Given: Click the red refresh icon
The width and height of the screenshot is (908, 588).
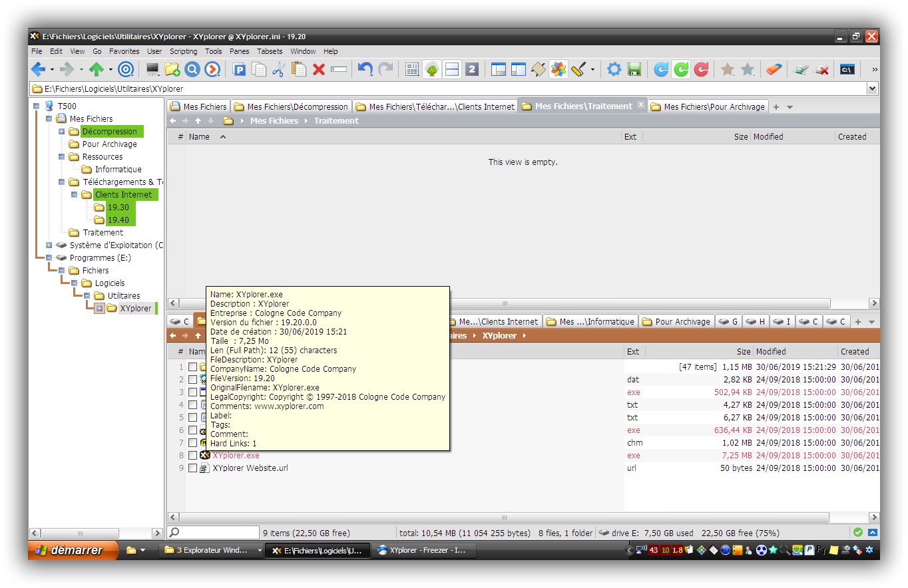Looking at the screenshot, I should coord(701,69).
